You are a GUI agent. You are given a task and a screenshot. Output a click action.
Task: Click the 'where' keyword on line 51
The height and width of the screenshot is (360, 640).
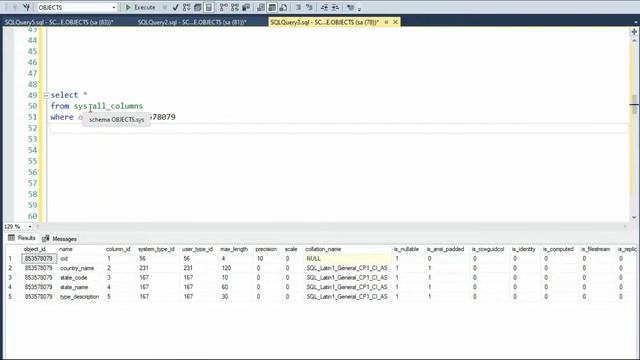(x=62, y=117)
